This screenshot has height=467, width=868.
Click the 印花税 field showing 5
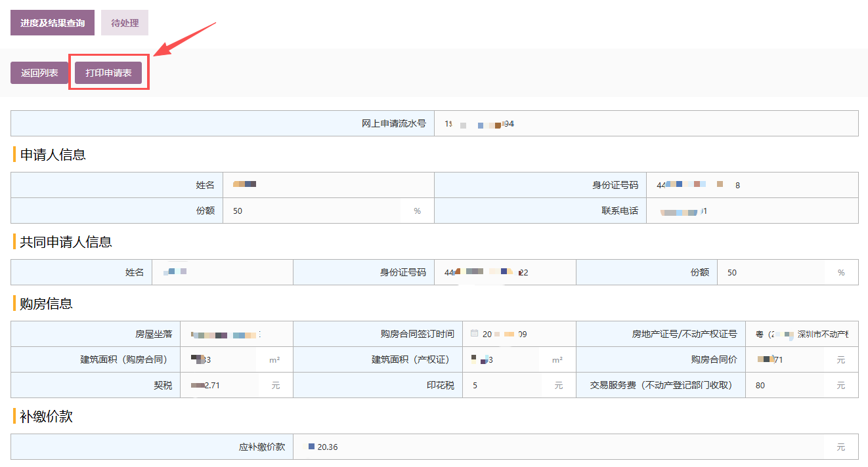502,386
